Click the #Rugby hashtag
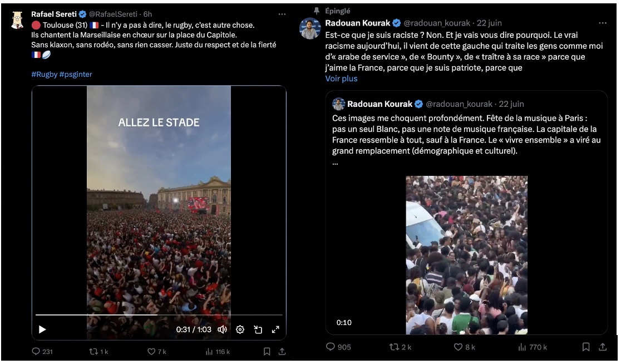This screenshot has height=364, width=621. tap(44, 74)
